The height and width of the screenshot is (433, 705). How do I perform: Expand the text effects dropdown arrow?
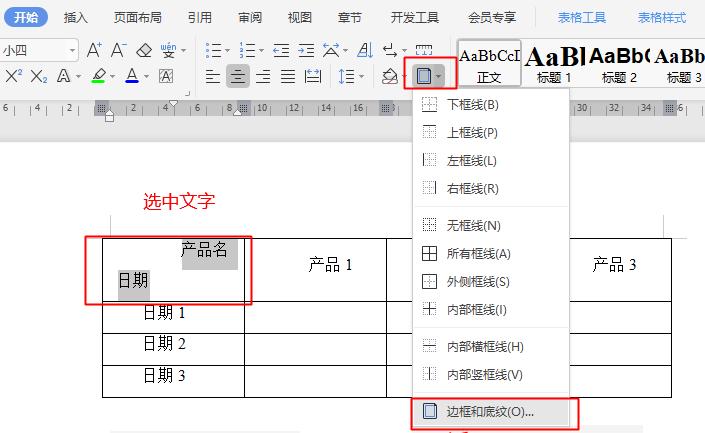78,76
